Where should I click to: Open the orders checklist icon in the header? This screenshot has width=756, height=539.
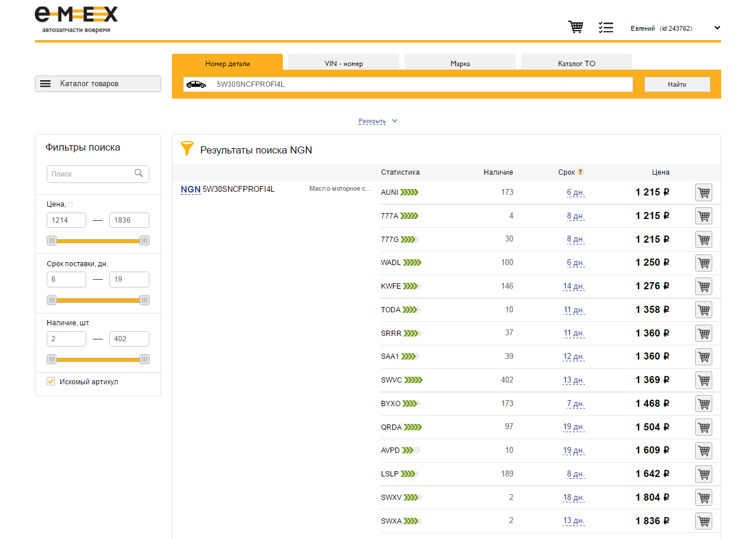coord(605,27)
